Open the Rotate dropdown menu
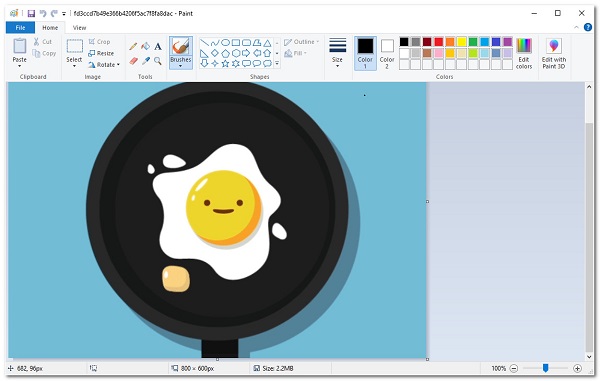 pyautogui.click(x=104, y=65)
